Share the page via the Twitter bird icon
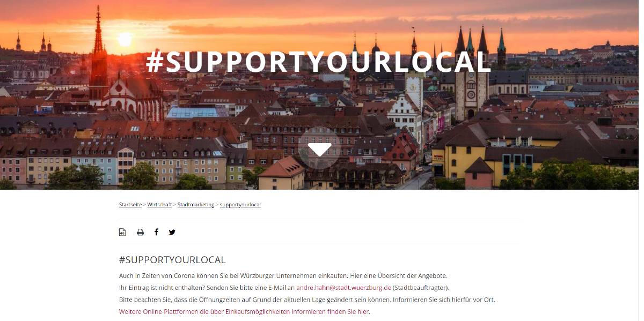 (172, 232)
